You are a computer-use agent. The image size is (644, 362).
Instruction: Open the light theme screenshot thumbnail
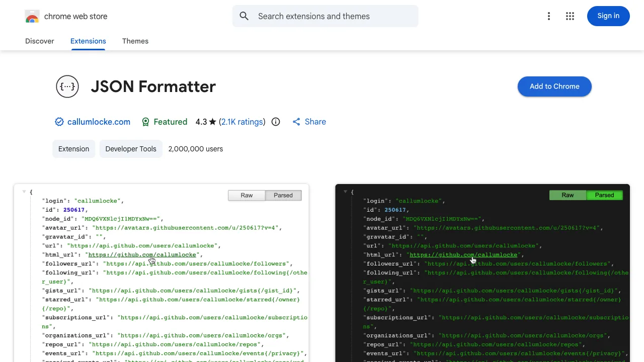pyautogui.click(x=161, y=273)
